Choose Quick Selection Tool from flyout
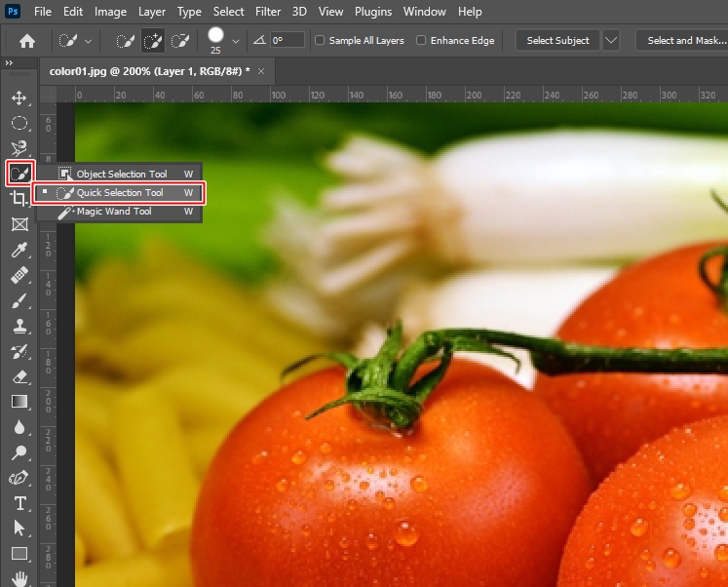The width and height of the screenshot is (728, 587). [119, 193]
